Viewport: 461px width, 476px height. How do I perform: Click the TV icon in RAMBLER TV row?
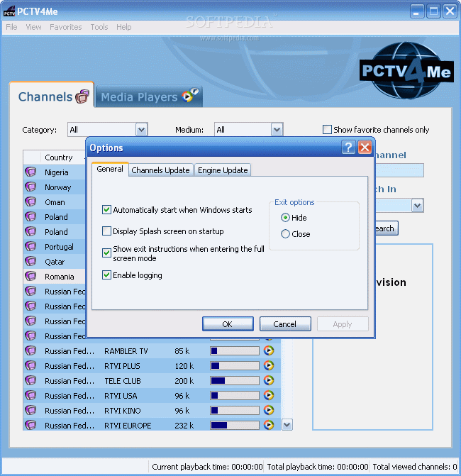coord(30,351)
